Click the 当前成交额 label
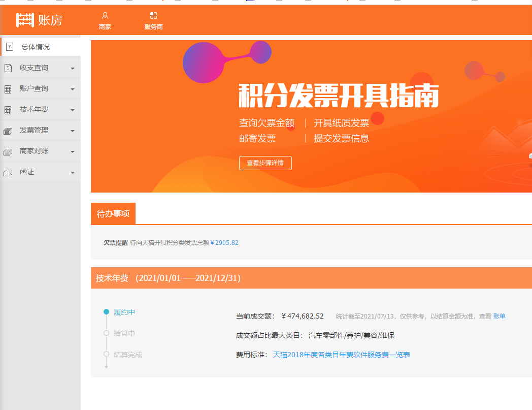This screenshot has height=410, width=532. click(255, 316)
